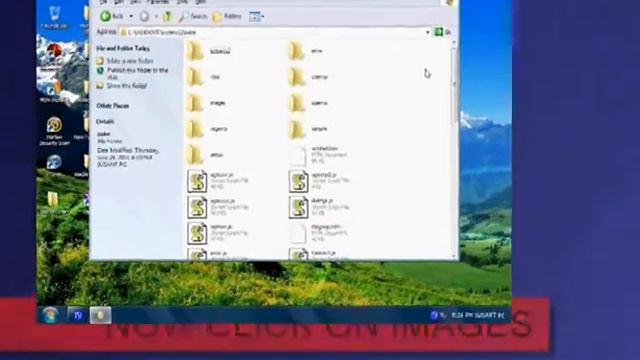Select the first HTML Document file icon
The height and width of the screenshot is (360, 640).
tap(298, 156)
